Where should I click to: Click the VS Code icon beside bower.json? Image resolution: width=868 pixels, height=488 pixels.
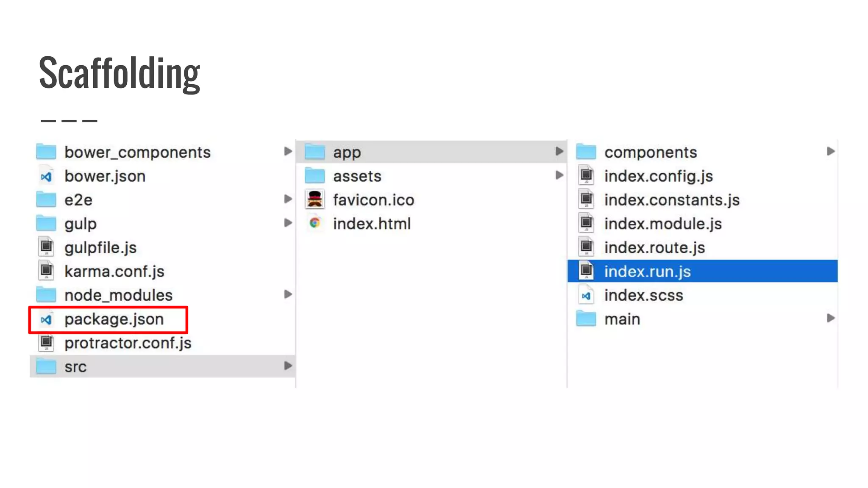pos(46,176)
